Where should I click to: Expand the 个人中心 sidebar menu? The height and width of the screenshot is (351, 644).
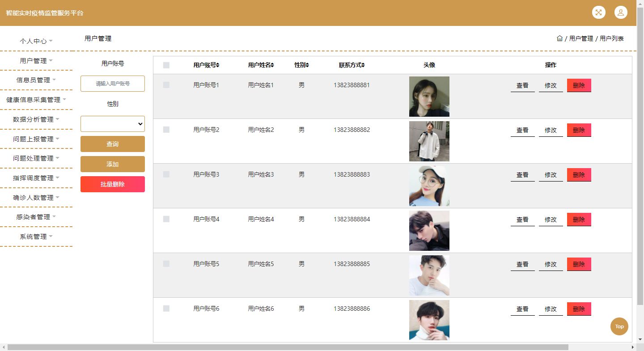[x=36, y=41]
